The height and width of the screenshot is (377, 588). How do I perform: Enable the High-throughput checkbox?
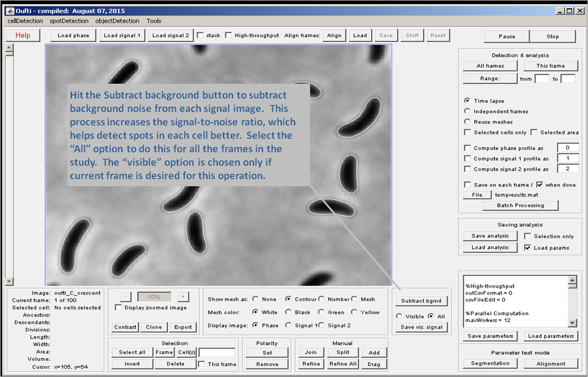point(229,35)
